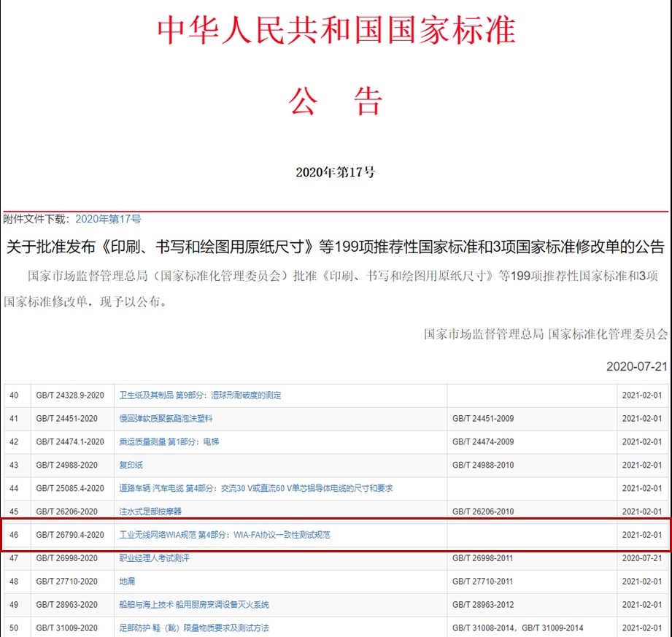Open the 卫生纸及其制品 第9部分 standard link
672x637 pixels.
tap(200, 395)
